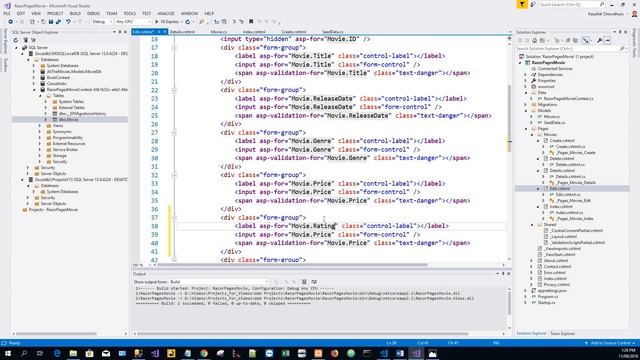
Task: Click the Add SQL Server icon
Action: (25, 40)
